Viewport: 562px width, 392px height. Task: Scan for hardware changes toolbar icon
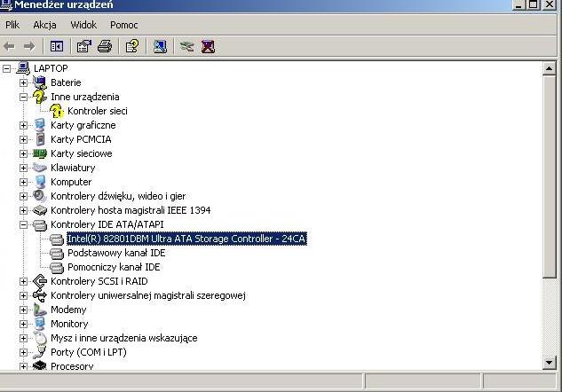click(160, 46)
